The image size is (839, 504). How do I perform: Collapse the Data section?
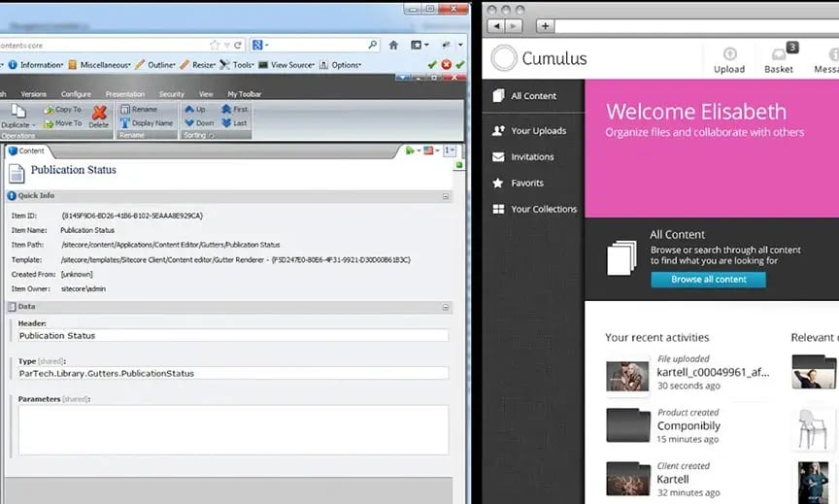[445, 307]
